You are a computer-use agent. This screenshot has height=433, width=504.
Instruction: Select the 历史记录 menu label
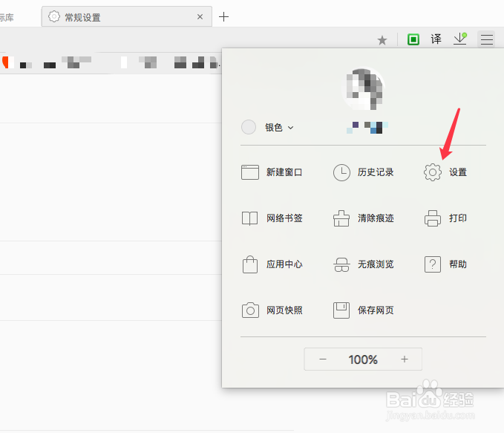coord(376,172)
